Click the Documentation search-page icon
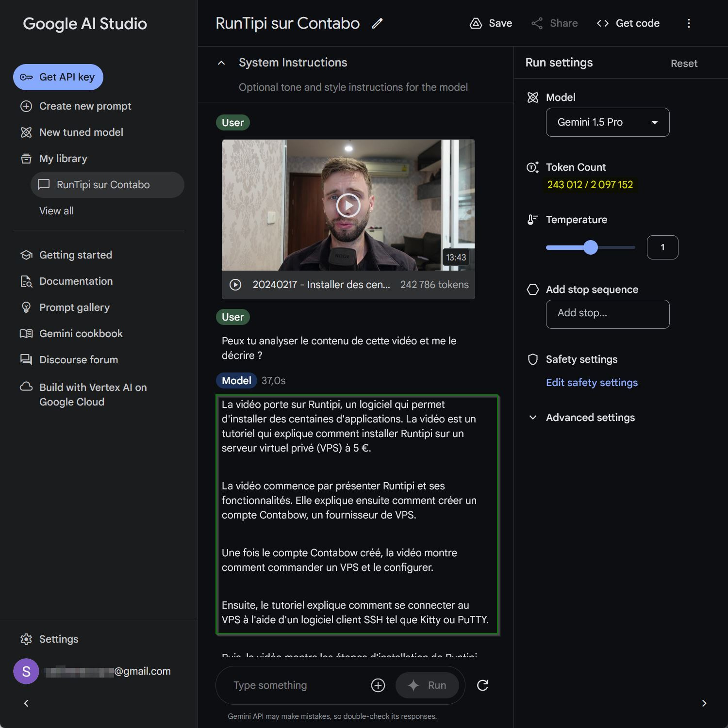This screenshot has width=728, height=728. (x=26, y=281)
